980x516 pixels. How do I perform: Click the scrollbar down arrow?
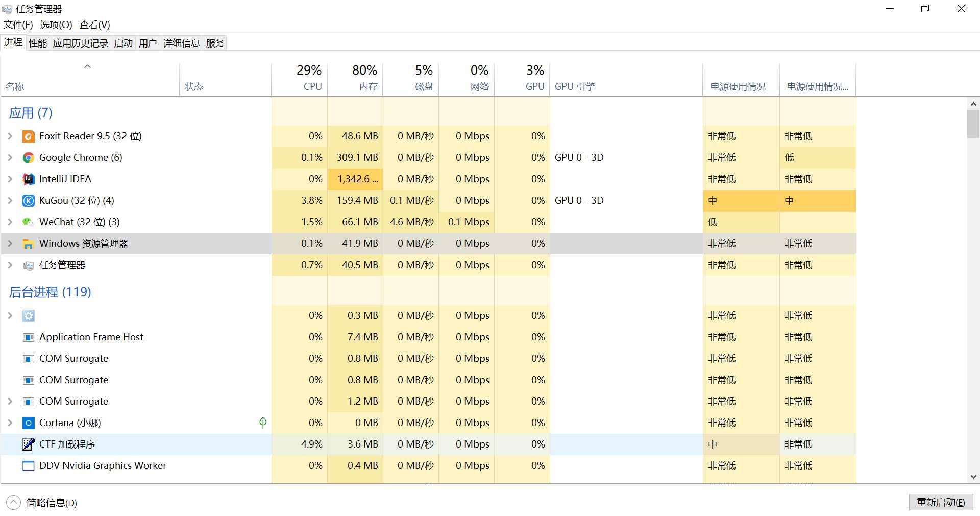pos(973,477)
